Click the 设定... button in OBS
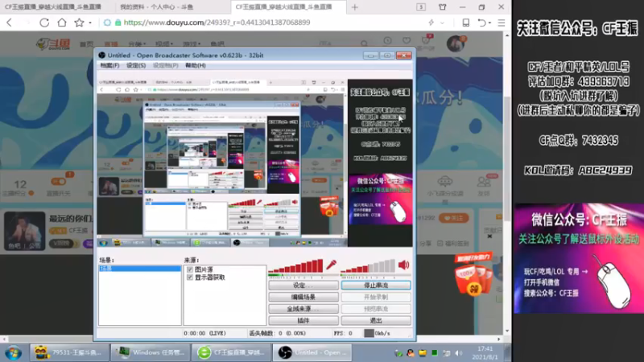 303,286
